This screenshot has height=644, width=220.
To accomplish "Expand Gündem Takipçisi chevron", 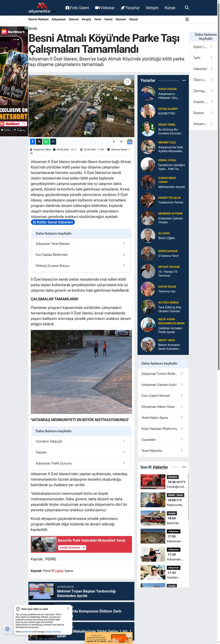I will click(x=124, y=441).
